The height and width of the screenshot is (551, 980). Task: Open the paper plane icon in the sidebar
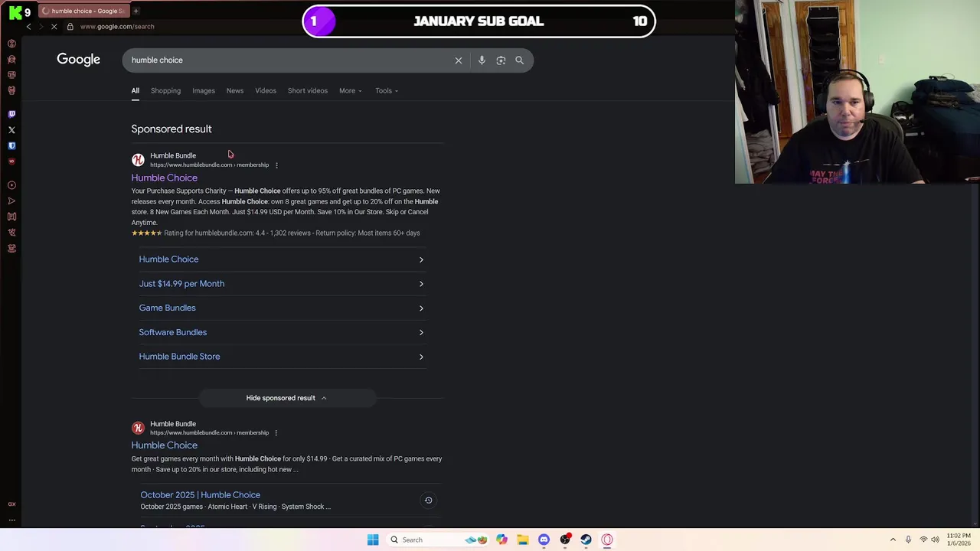click(x=11, y=201)
